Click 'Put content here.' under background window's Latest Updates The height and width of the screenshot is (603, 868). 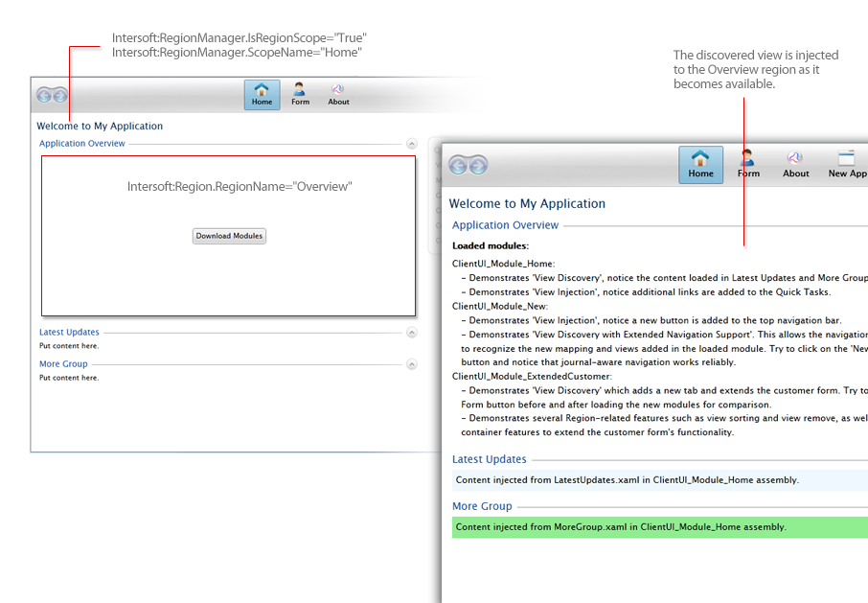click(x=69, y=346)
